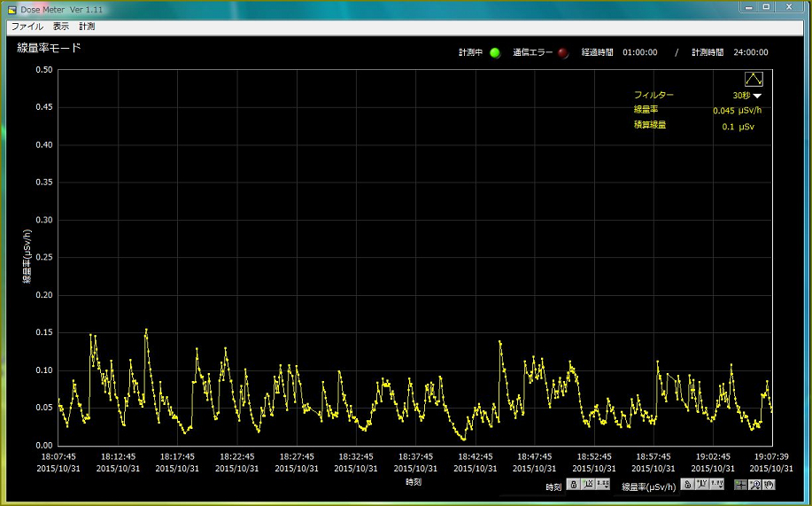Click the 0.50 maximum dose rate axis label
Screen dimensions: 812x506
(x=42, y=70)
